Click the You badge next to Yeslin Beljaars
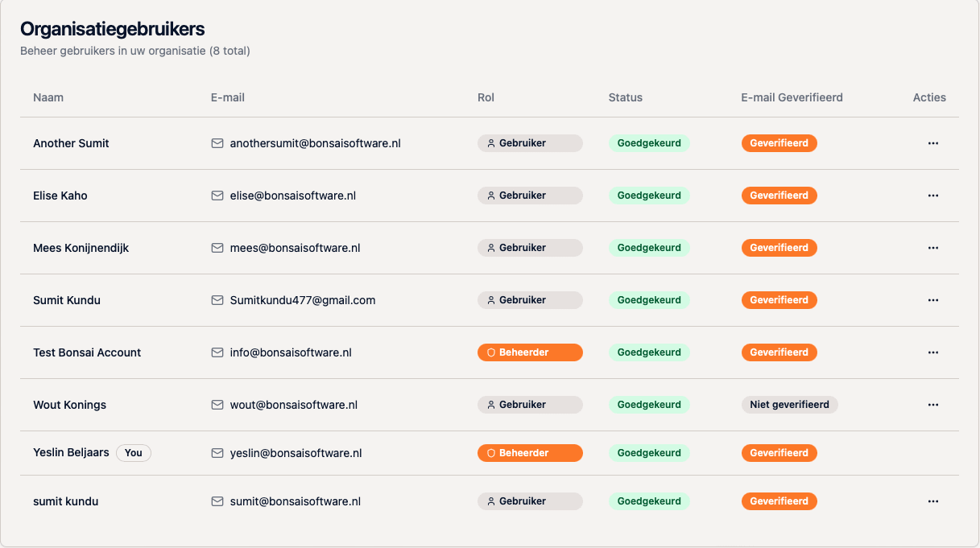The width and height of the screenshot is (980, 548). click(134, 453)
